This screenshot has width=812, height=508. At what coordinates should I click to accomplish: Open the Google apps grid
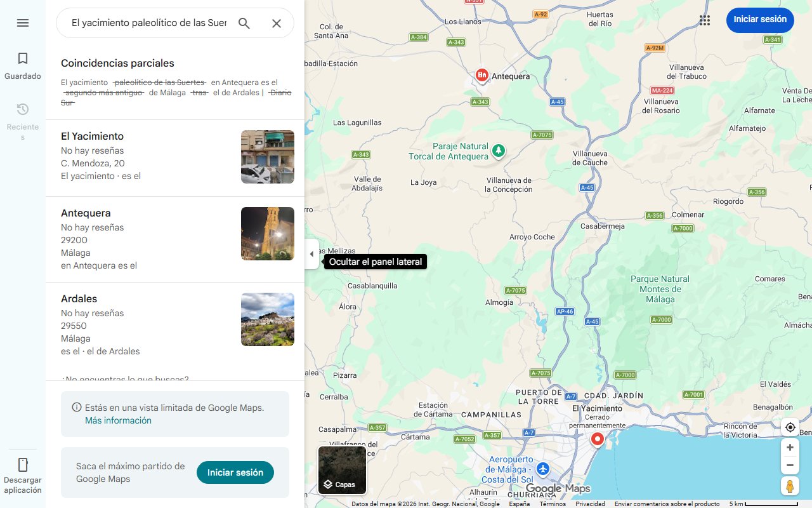pyautogui.click(x=705, y=20)
